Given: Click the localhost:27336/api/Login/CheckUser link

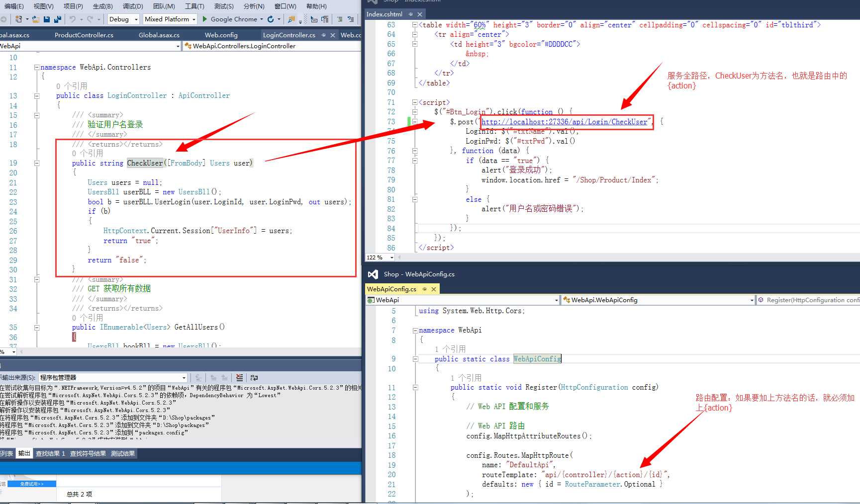Looking at the screenshot, I should (x=565, y=122).
